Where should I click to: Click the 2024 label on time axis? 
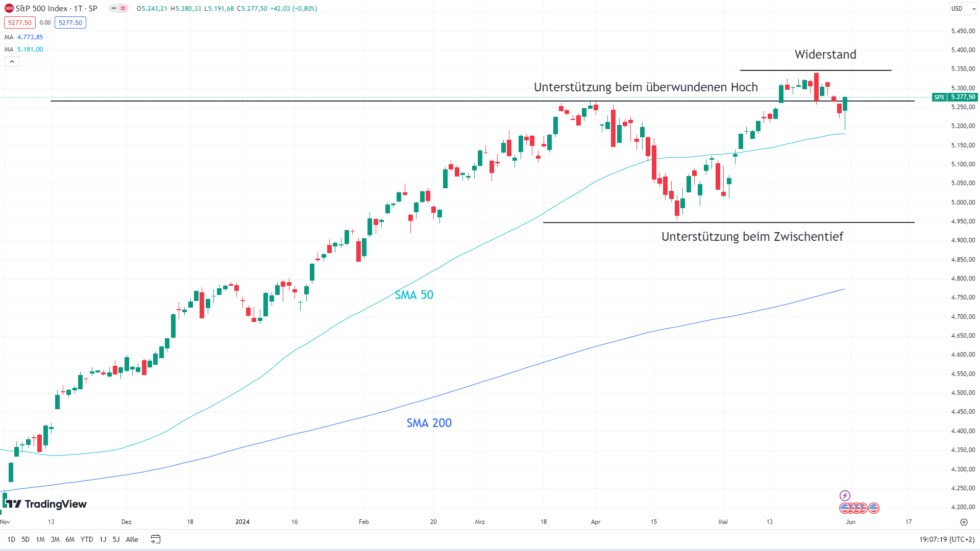click(x=242, y=522)
